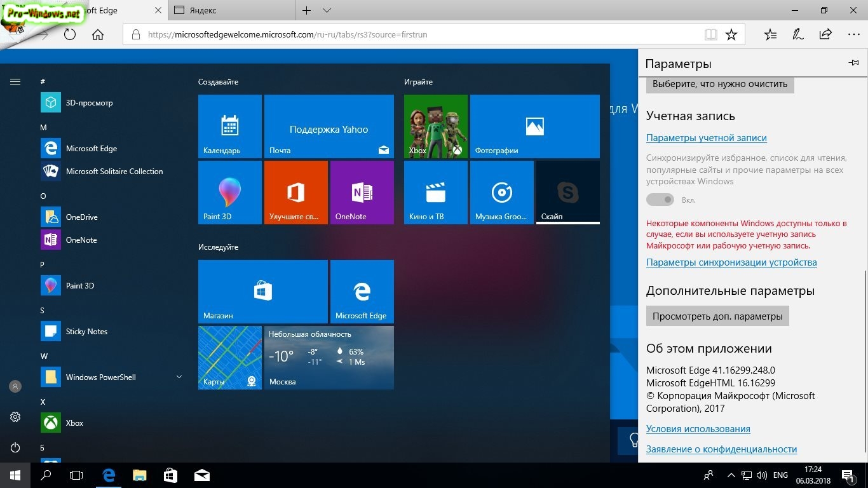Expand the Windows PowerShell folder chevron

179,377
